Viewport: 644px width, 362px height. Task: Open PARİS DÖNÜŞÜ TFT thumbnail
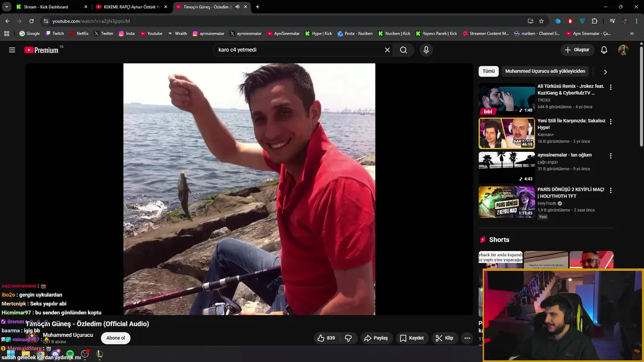point(507,202)
